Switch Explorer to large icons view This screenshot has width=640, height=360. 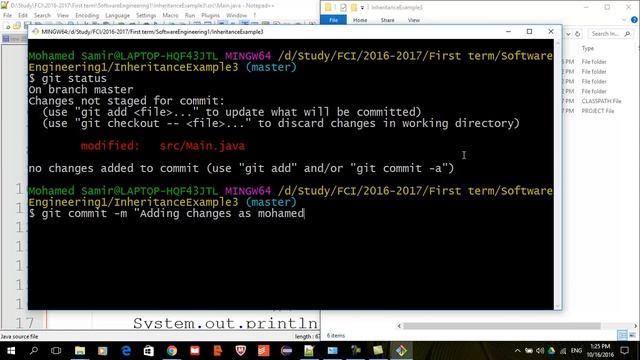[x=632, y=335]
